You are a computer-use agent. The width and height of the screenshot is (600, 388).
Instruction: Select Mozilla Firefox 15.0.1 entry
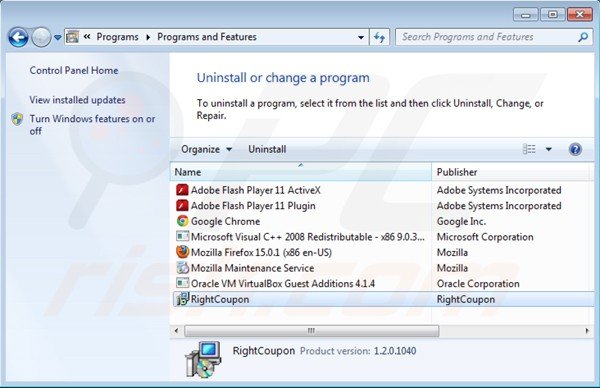click(x=261, y=253)
